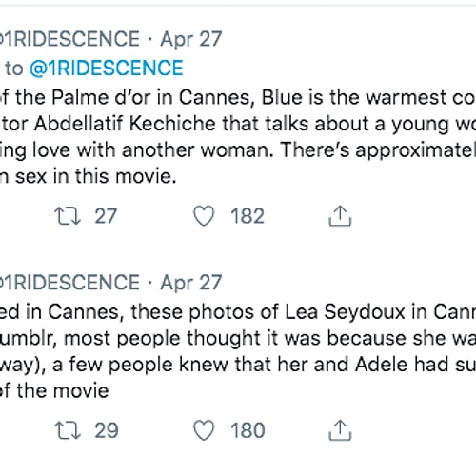
Task: Click Abdellatif Kechiche's name in tweet text
Action: coord(125,123)
